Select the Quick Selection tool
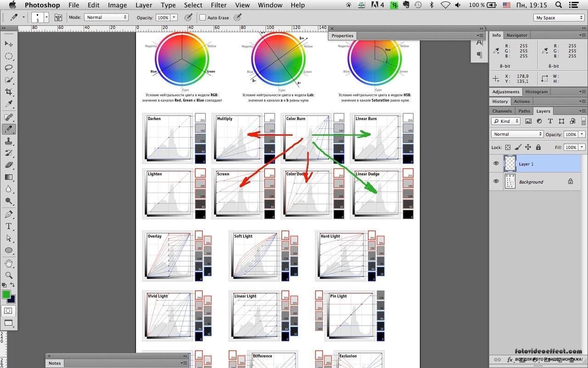This screenshot has width=588, height=368. 9,80
